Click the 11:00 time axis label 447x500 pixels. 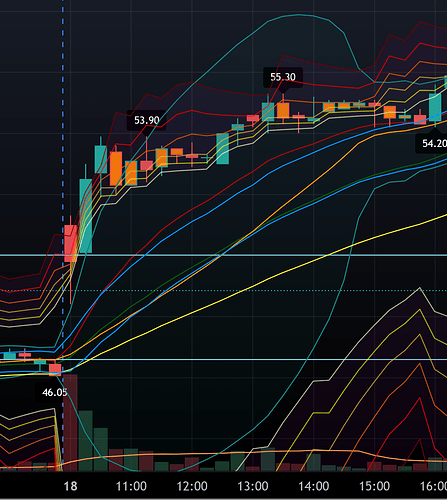click(131, 486)
